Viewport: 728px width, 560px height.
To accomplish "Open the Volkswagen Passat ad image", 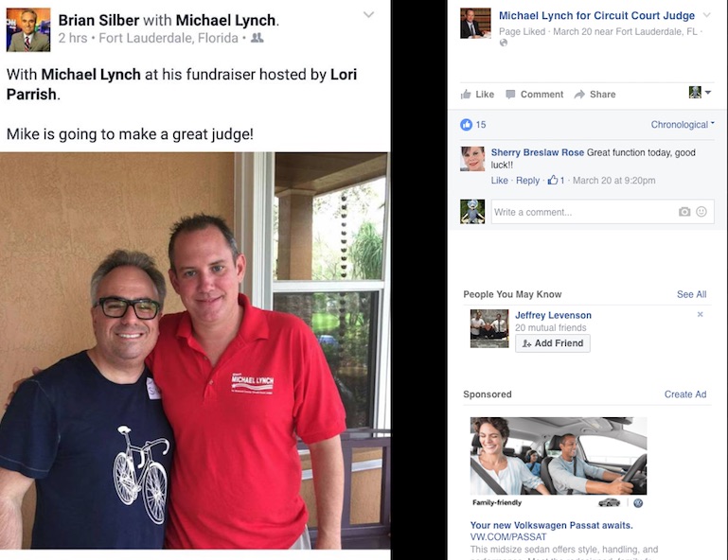I will 559,456.
